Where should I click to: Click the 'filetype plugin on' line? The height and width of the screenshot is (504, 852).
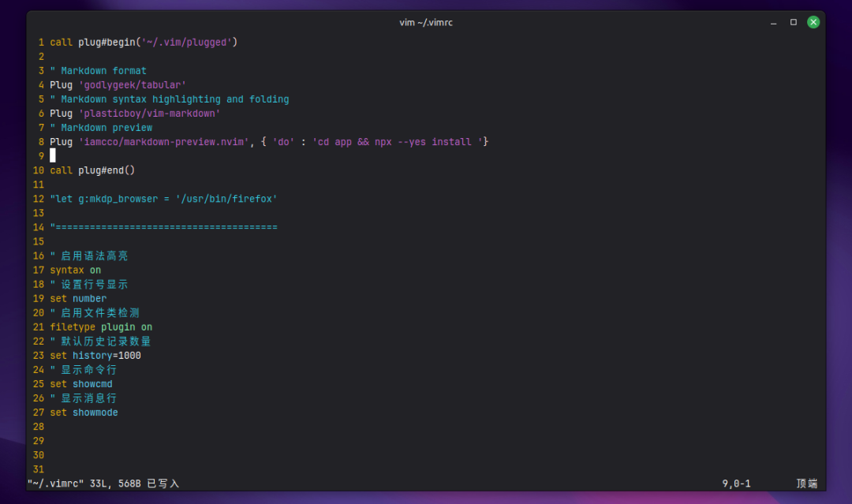pos(101,327)
